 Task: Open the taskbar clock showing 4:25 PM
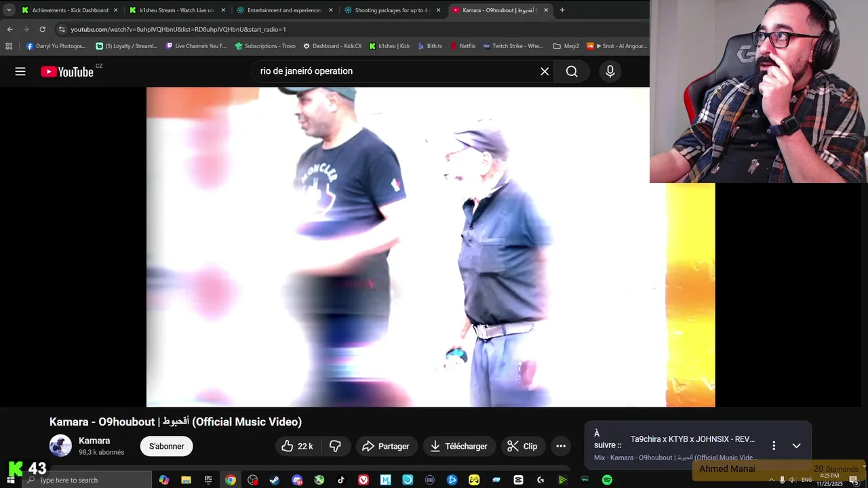[x=829, y=480]
